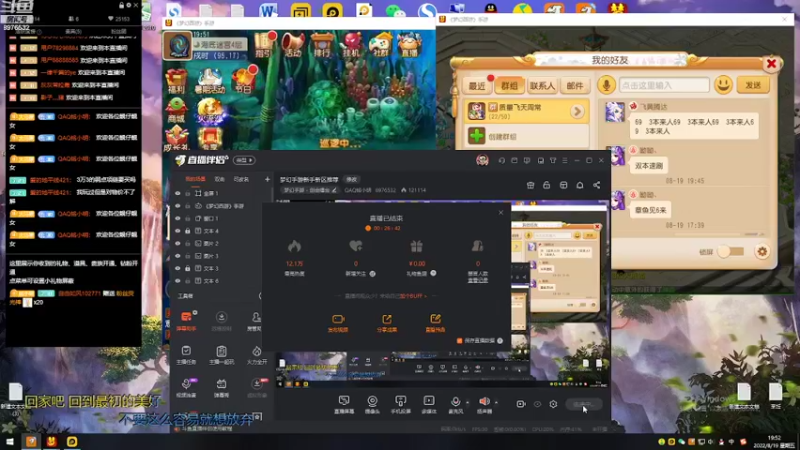The height and width of the screenshot is (450, 800).
Task: Open friends panel settings gear icon
Action: [x=762, y=251]
